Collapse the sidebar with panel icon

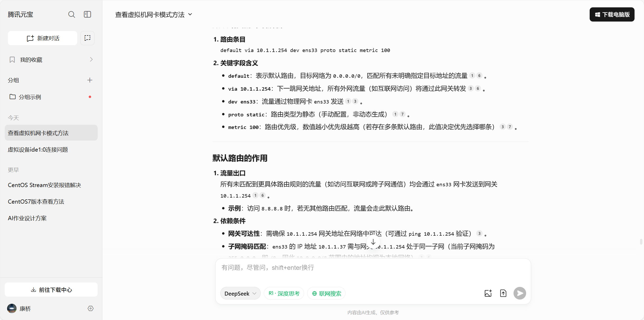tap(87, 14)
